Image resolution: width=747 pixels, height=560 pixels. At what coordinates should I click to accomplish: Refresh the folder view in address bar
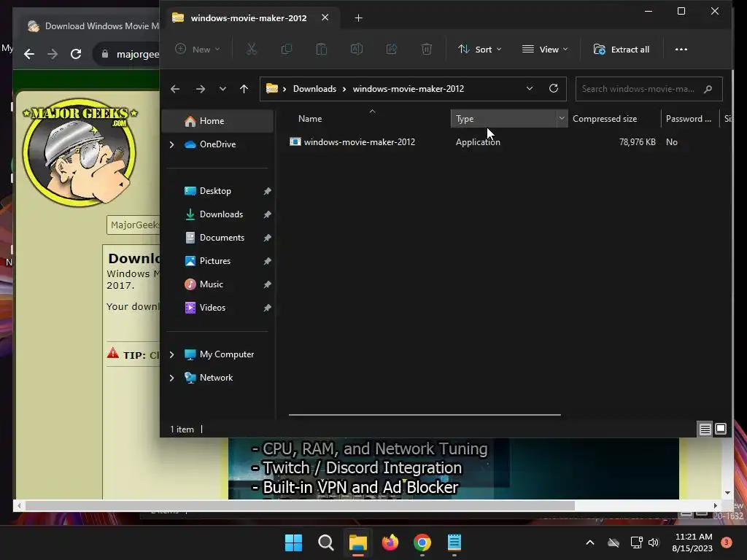[553, 88]
